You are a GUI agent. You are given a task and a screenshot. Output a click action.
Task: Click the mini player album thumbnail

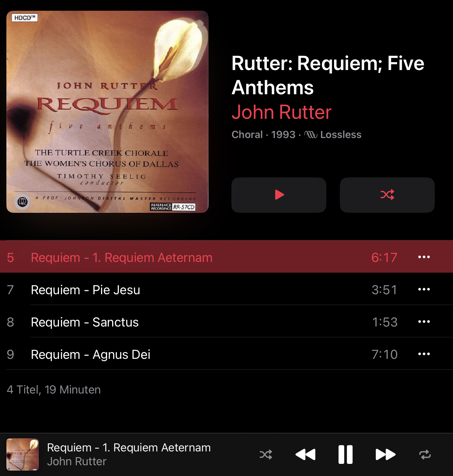pyautogui.click(x=23, y=454)
